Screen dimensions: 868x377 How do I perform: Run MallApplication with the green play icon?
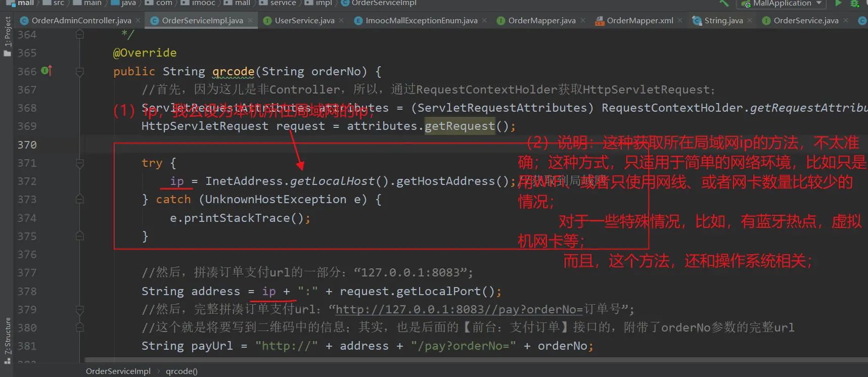pyautogui.click(x=838, y=3)
